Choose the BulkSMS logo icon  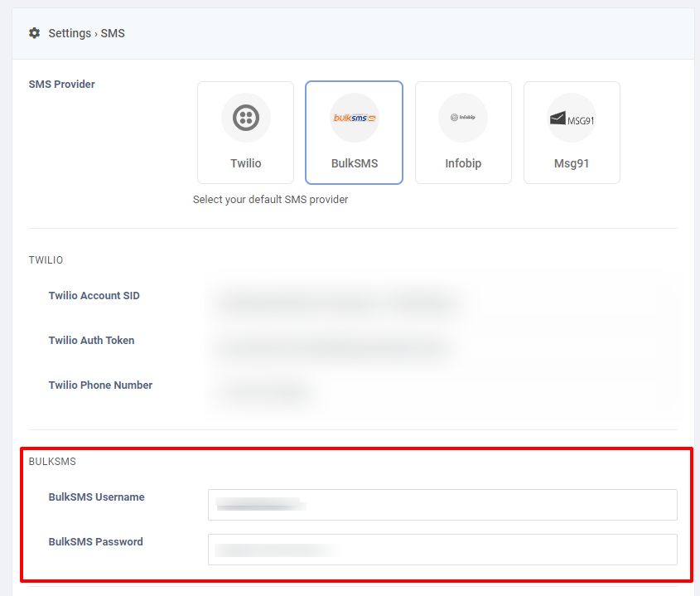pyautogui.click(x=355, y=118)
